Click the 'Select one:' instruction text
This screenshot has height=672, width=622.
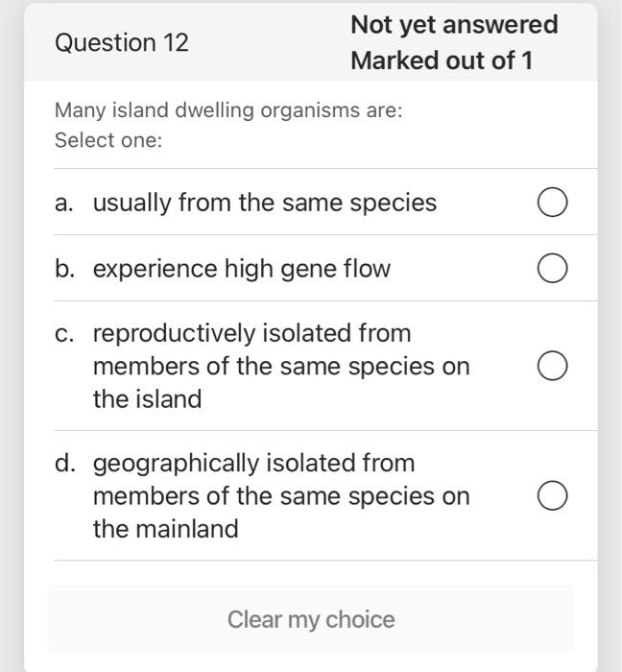click(108, 140)
